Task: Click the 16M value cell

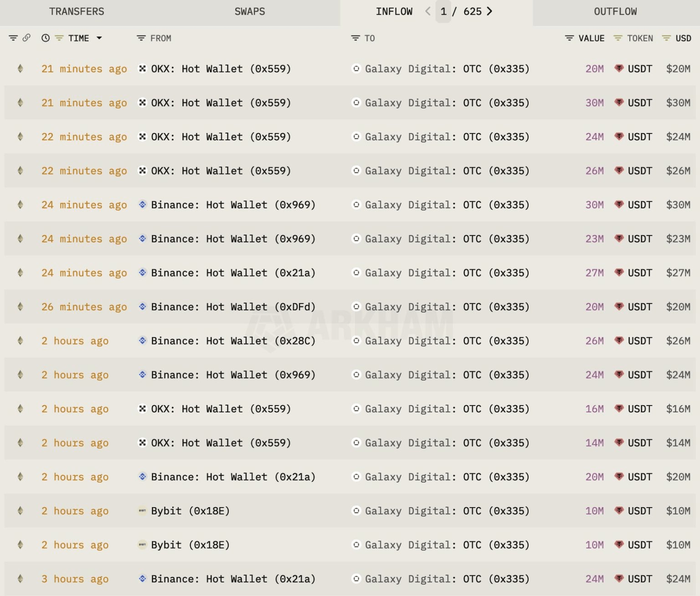Action: pyautogui.click(x=595, y=409)
